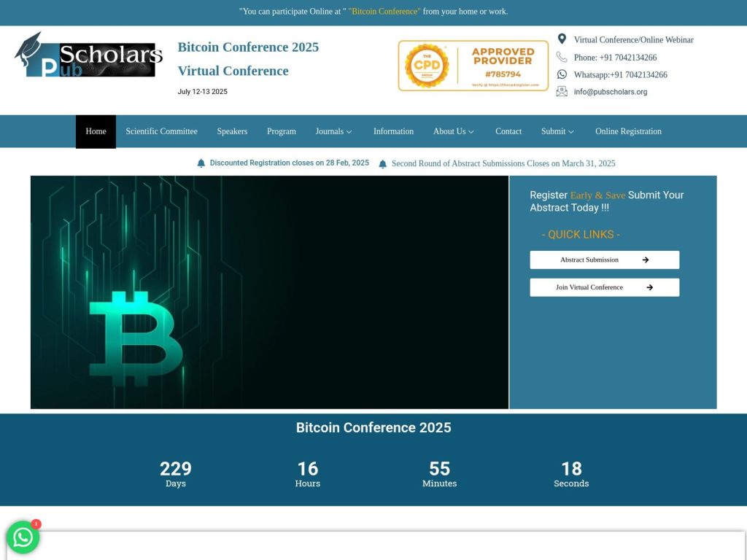This screenshot has width=747, height=560.
Task: Expand the Journals dropdown menu
Action: 333,131
